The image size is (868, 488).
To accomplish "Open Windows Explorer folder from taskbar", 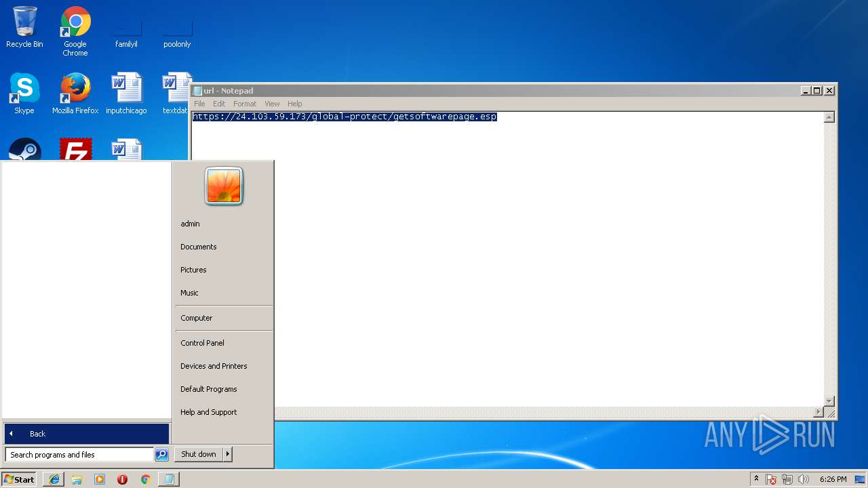I will point(77,479).
